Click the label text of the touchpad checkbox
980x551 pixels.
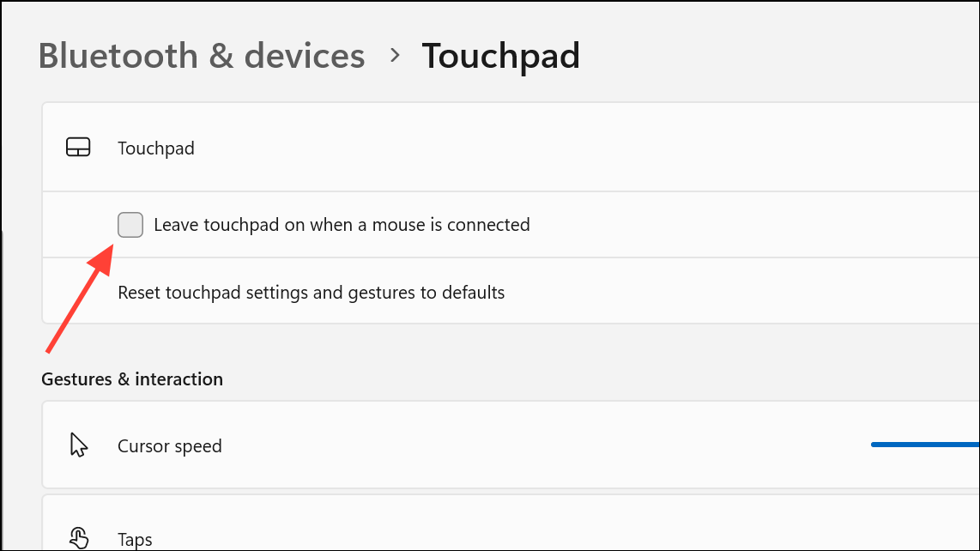pyautogui.click(x=342, y=224)
